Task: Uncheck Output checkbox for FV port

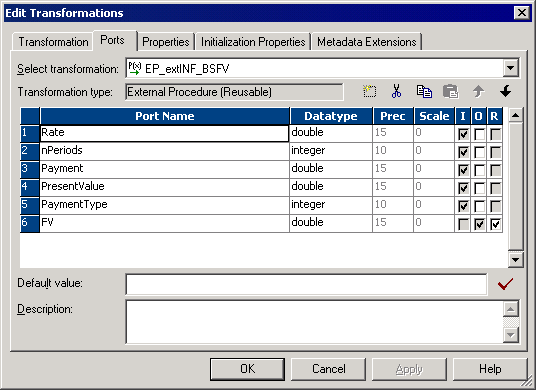Action: 479,224
